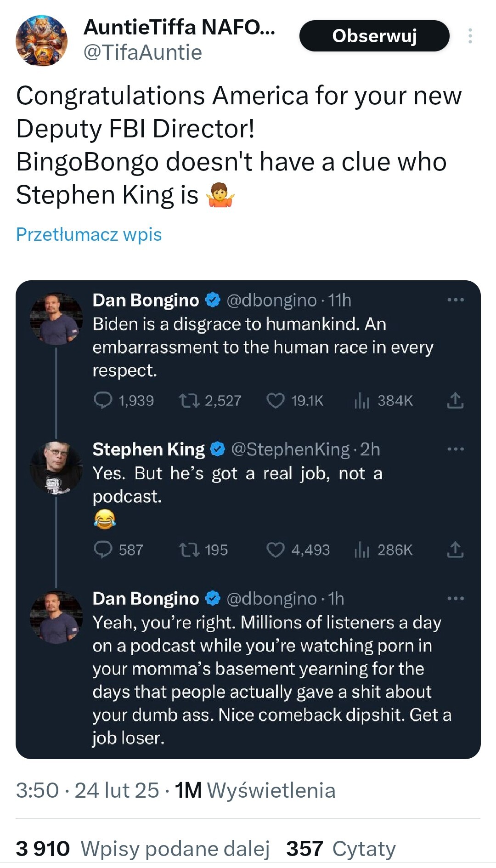Click the repost icon with 2,527 reposts

click(189, 400)
